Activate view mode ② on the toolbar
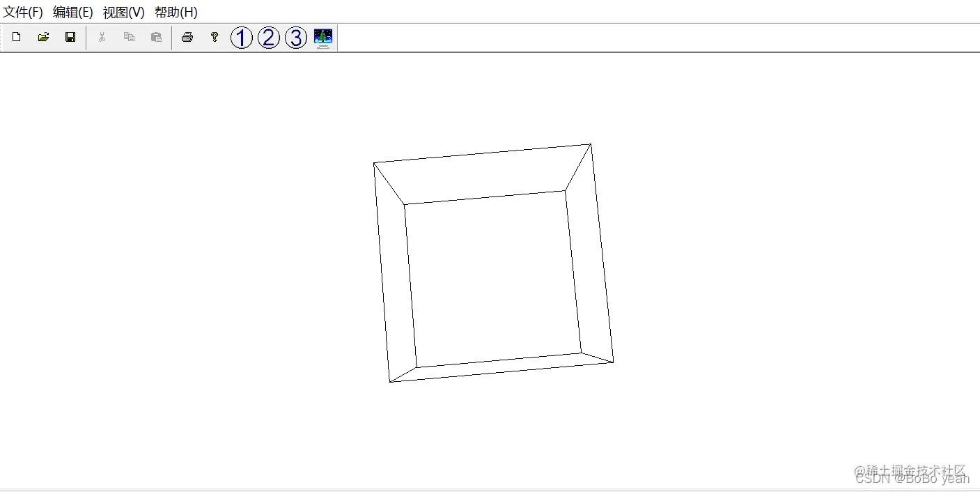The image size is (980, 492). click(268, 38)
